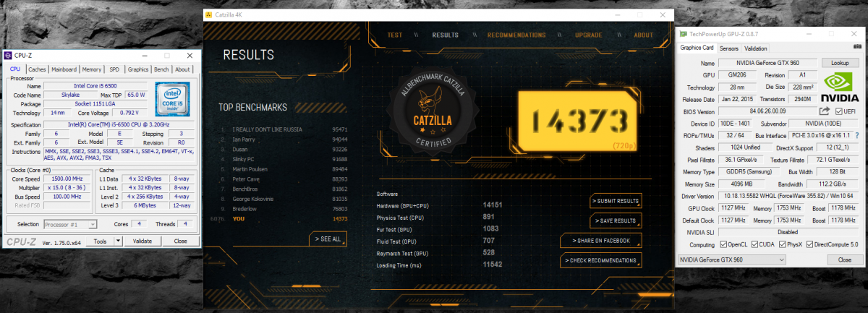Click the Check Recommendations button
This screenshot has height=313, width=868.
600,260
